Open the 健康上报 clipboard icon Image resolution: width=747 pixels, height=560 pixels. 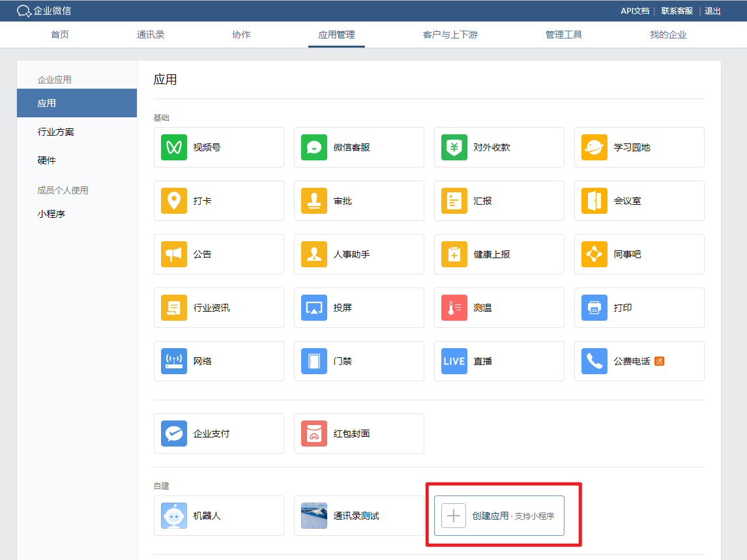click(454, 254)
